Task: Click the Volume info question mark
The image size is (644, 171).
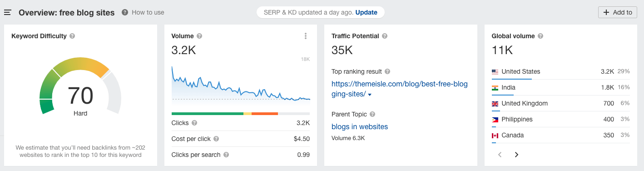Action: [x=199, y=36]
